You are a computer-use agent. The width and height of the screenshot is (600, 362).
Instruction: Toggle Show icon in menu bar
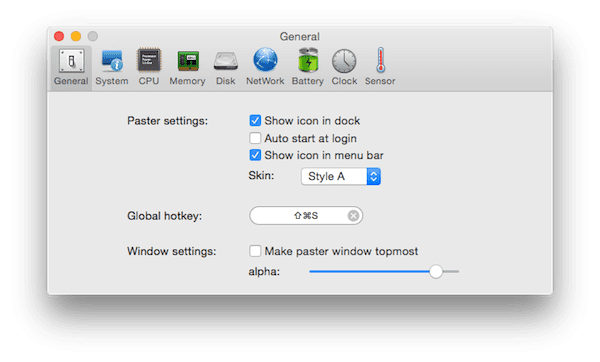pyautogui.click(x=255, y=155)
